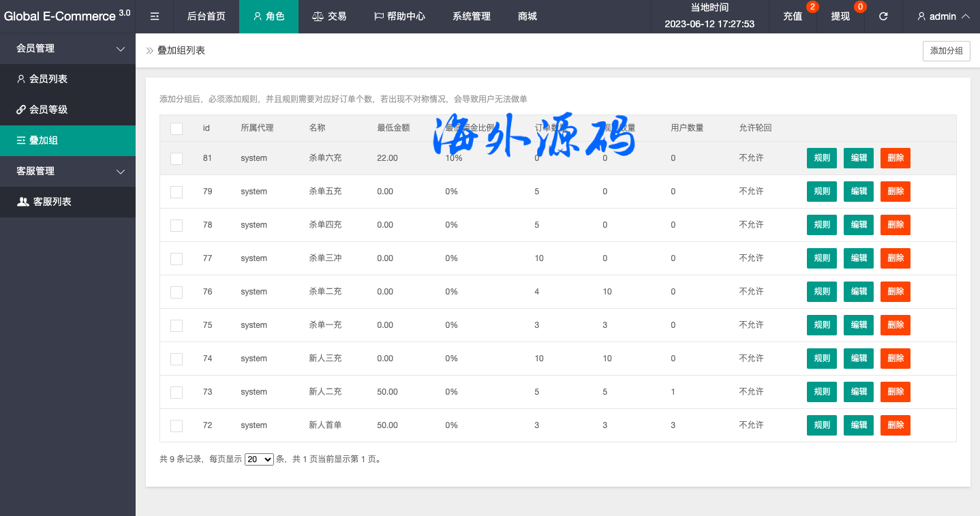Tick the checkbox for row id 76

click(177, 292)
